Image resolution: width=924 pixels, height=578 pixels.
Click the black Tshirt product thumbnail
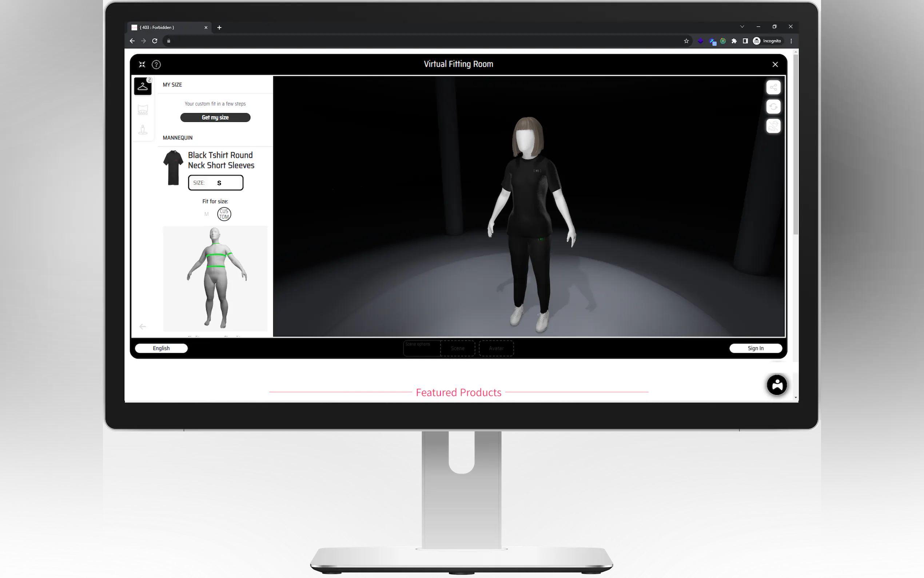click(173, 168)
